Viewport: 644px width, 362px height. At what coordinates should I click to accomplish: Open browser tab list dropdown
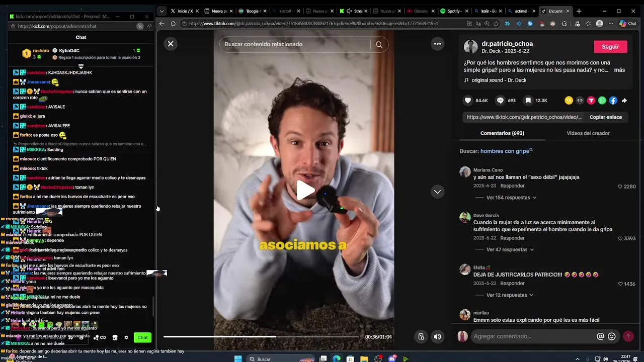(162, 11)
